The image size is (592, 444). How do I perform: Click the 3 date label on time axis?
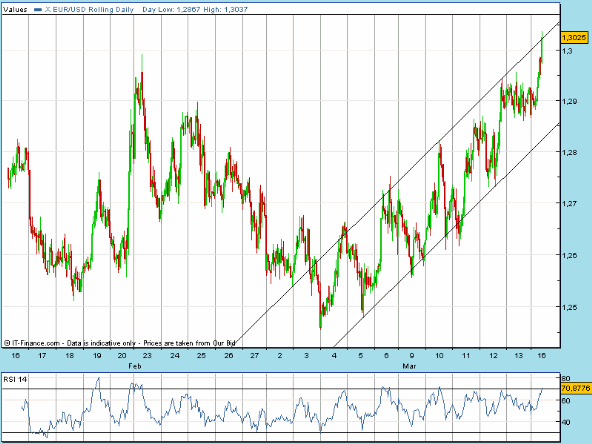(307, 355)
